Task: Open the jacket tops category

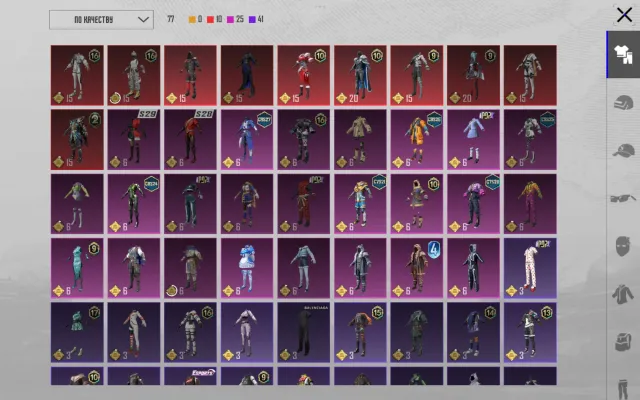Action: pos(622,294)
